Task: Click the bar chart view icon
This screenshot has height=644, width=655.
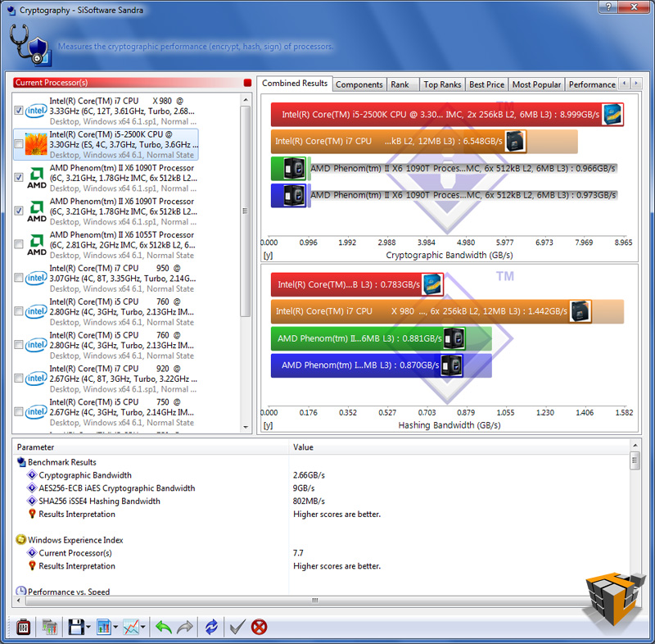Action: pos(104,627)
